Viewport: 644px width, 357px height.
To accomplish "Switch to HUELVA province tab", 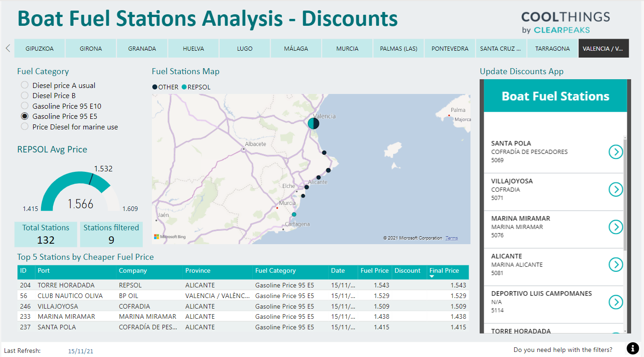I will pos(193,48).
